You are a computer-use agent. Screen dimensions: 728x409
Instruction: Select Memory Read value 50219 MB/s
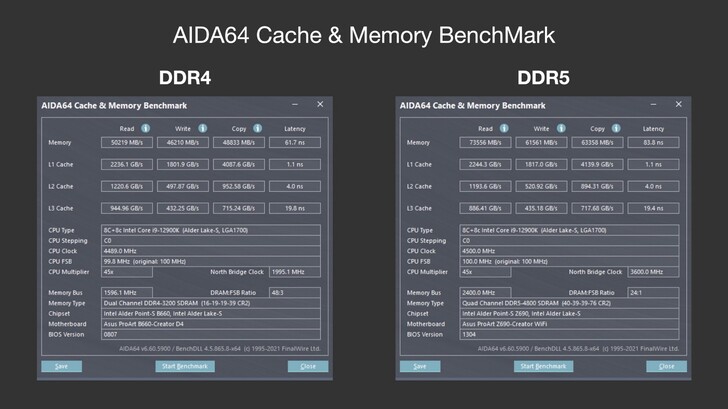[127, 143]
